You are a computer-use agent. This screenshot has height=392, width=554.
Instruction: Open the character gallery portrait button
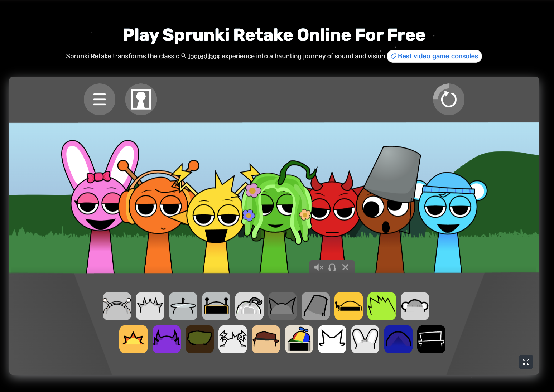pos(141,99)
